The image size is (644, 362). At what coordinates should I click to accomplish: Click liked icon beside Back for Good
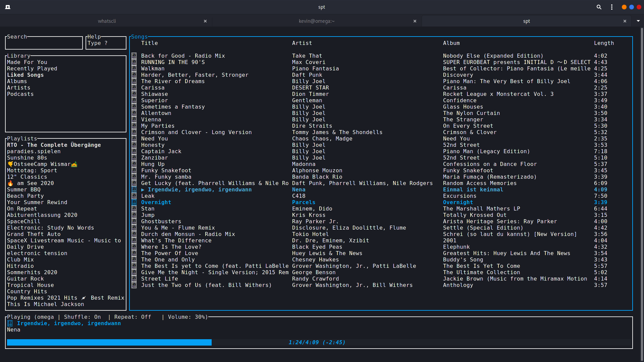[x=134, y=56]
